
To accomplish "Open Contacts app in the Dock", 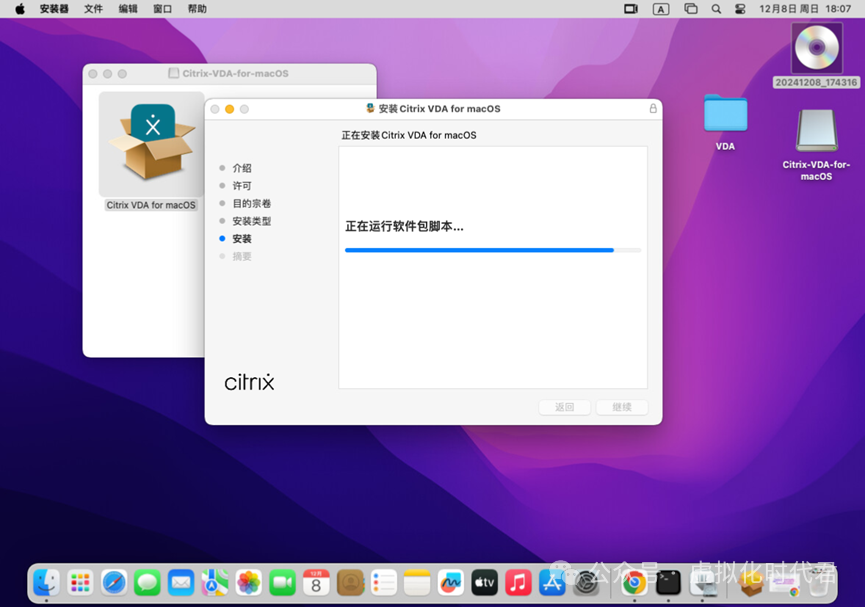I will point(350,583).
